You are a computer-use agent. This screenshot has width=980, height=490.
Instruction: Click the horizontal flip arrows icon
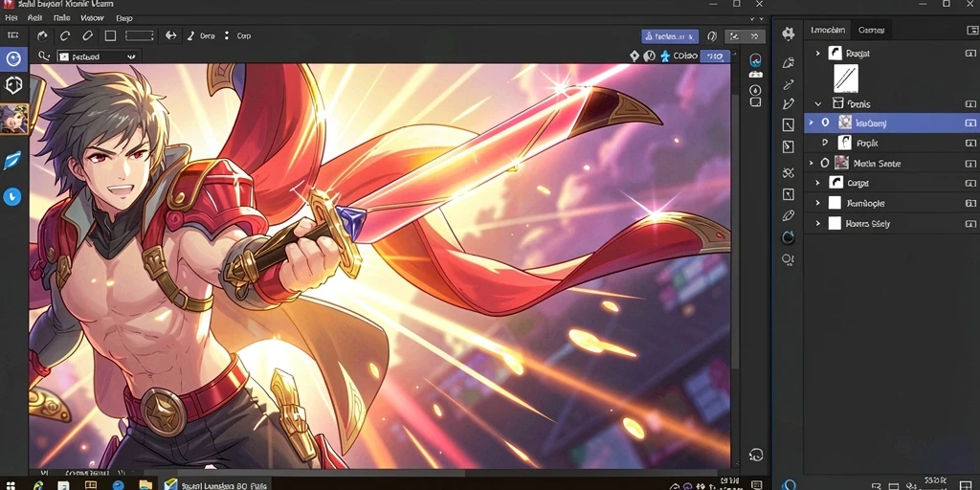(x=170, y=35)
